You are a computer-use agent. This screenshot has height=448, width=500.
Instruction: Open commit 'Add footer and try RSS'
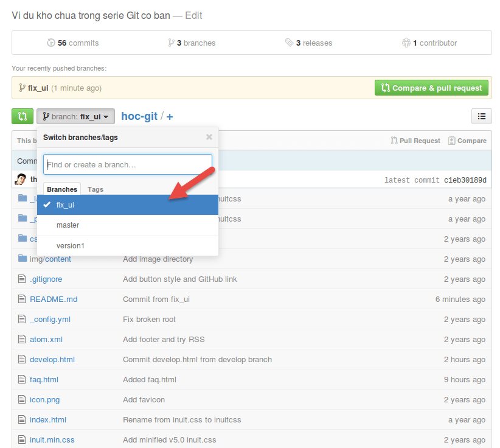(x=164, y=340)
